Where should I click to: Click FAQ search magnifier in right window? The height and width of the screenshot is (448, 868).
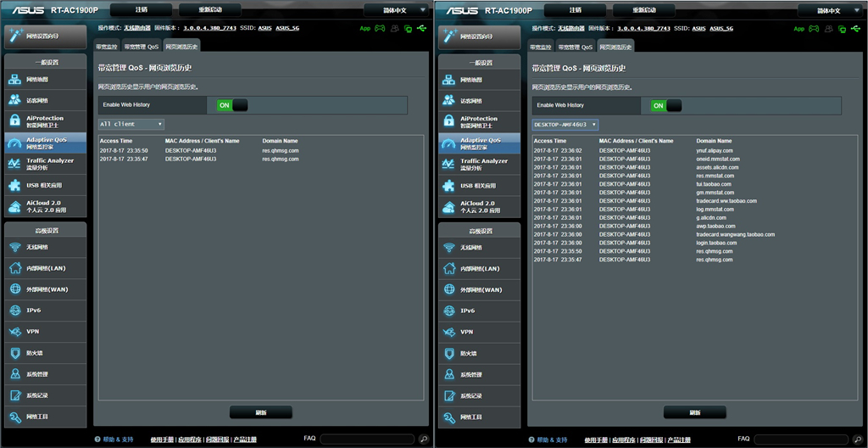click(858, 439)
